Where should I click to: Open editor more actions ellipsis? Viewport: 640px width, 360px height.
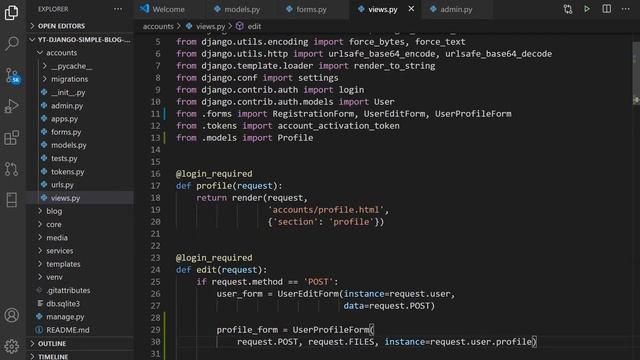point(626,9)
